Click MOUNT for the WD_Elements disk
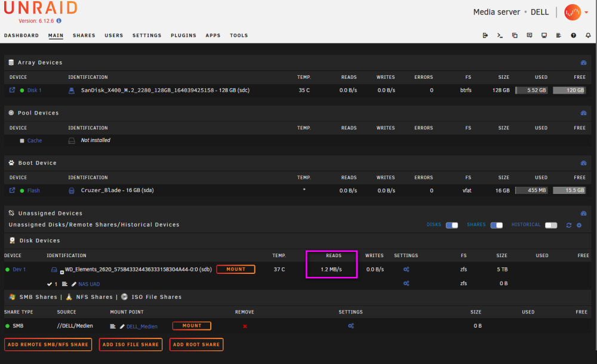 (x=236, y=269)
